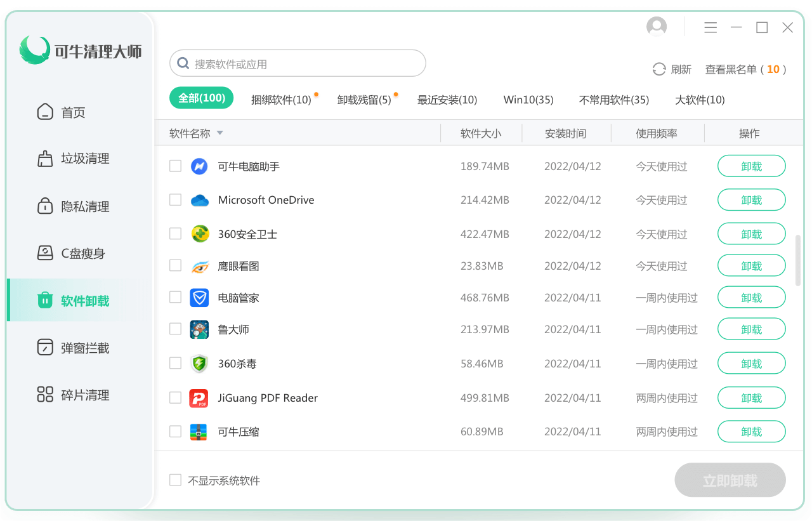Sort by 安装时间 column header

565,133
